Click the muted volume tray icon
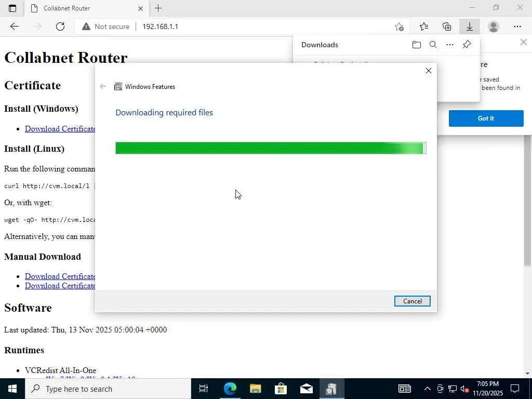The width and height of the screenshot is (532, 399). [x=464, y=389]
